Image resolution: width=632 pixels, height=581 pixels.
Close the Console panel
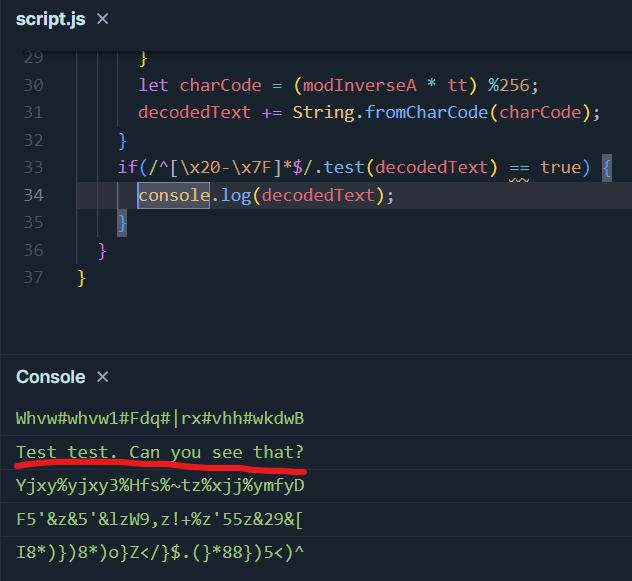103,377
